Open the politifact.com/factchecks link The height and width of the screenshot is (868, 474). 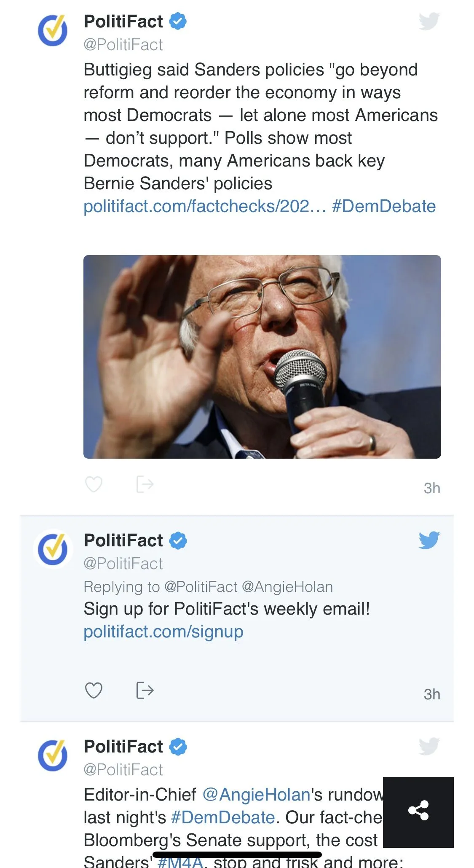pyautogui.click(x=205, y=207)
